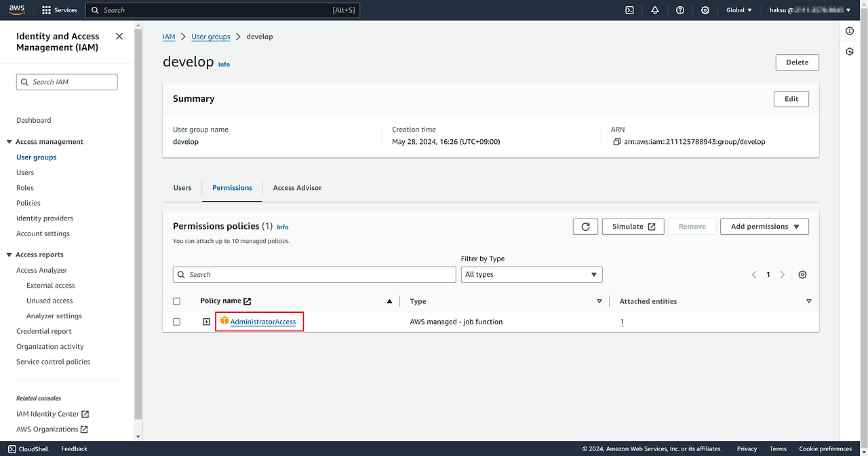Screen dimensions: 868x456
Task: Open the notifications bell
Action: [655, 10]
